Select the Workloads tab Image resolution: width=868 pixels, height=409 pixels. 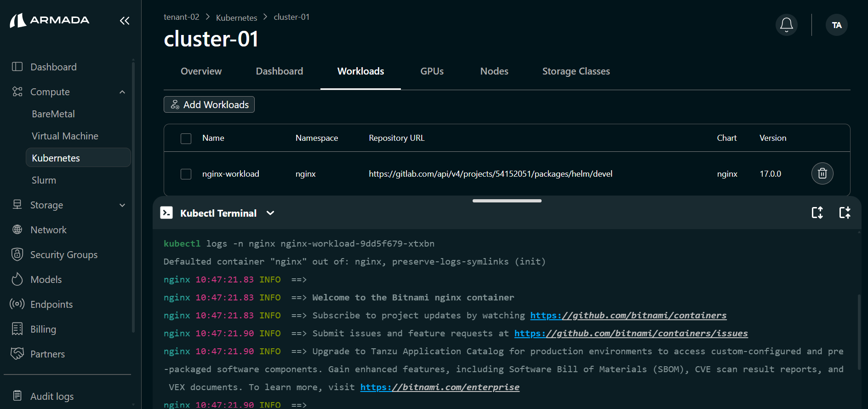pyautogui.click(x=360, y=71)
